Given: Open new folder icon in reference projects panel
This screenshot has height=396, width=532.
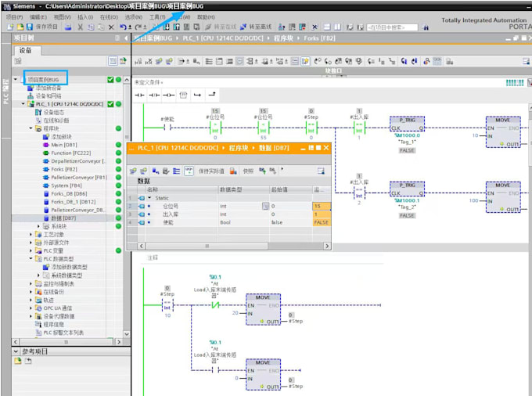Looking at the screenshot, I should (x=18, y=361).
